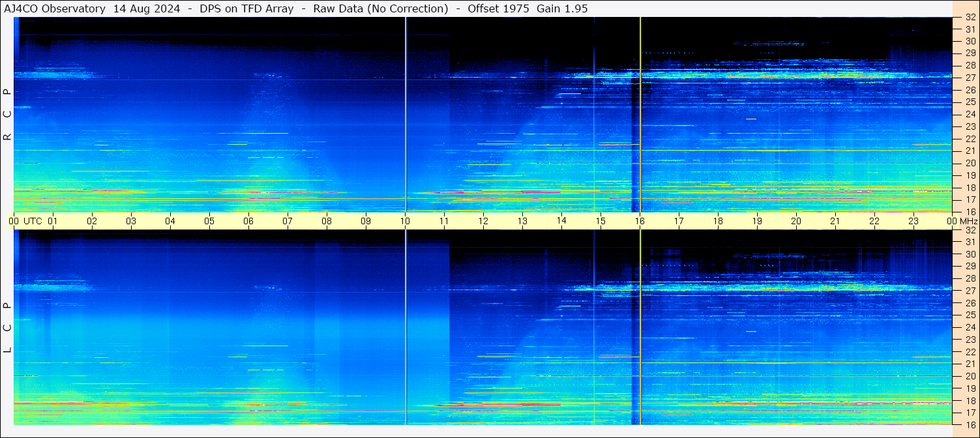This screenshot has width=980, height=438.
Task: Select the date 14 Aug 2024 in header
Action: click(x=147, y=8)
